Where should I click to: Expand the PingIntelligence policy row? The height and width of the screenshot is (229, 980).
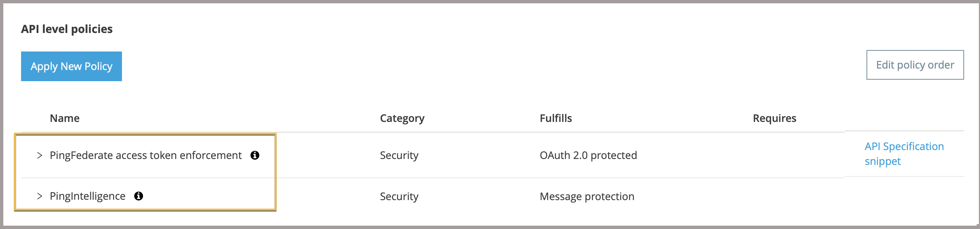tap(40, 196)
